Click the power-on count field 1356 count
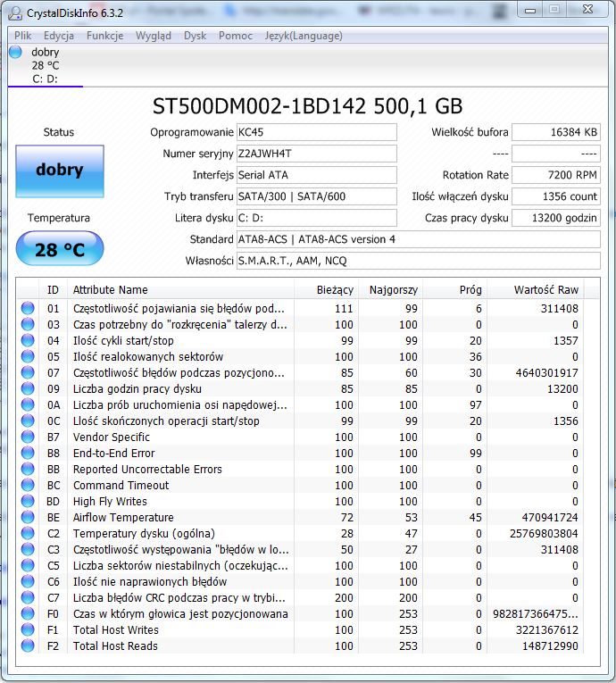This screenshot has width=616, height=683. pyautogui.click(x=556, y=196)
